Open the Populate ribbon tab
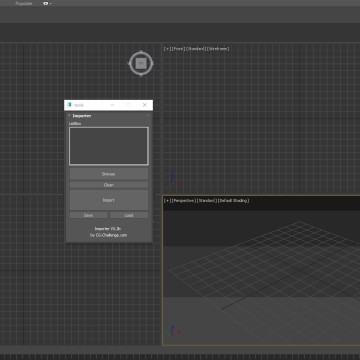Viewport: 360px width, 360px height. [24, 4]
